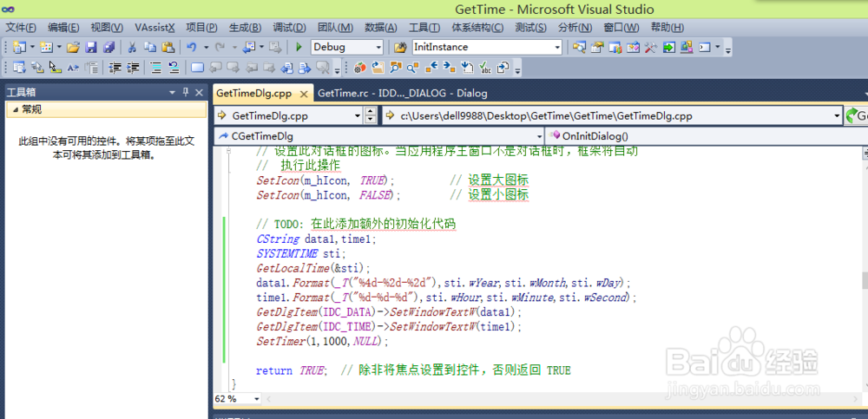Comment out the selected lines icon

click(156, 68)
